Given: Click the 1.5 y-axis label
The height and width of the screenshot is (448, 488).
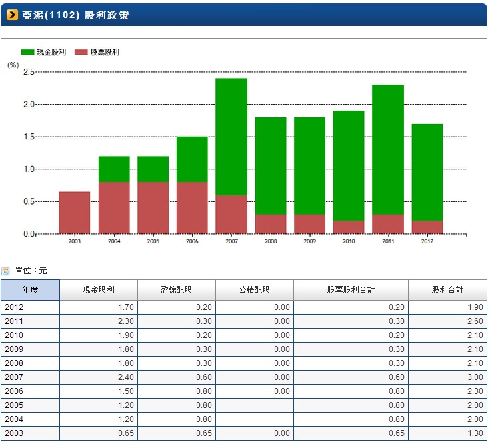Looking at the screenshot, I should (29, 137).
